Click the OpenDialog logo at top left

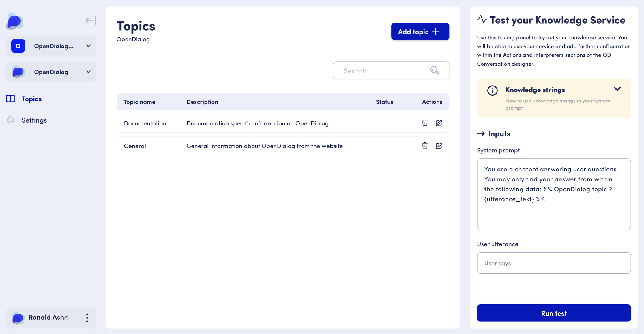point(14,21)
